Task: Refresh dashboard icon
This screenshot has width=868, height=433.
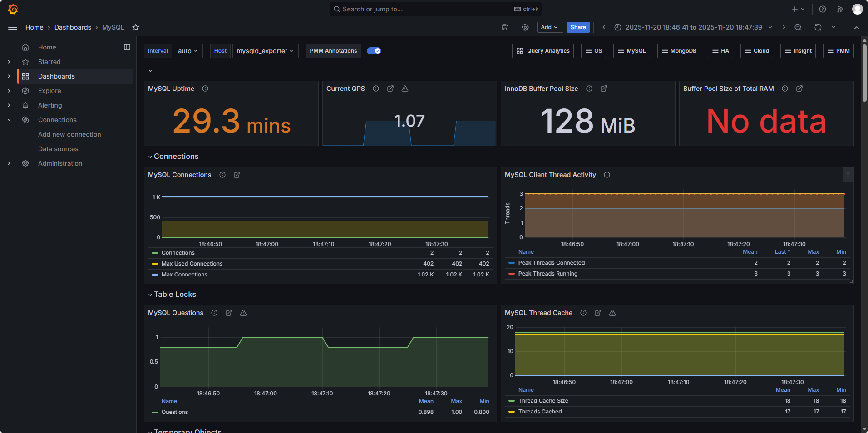Action: (x=818, y=27)
